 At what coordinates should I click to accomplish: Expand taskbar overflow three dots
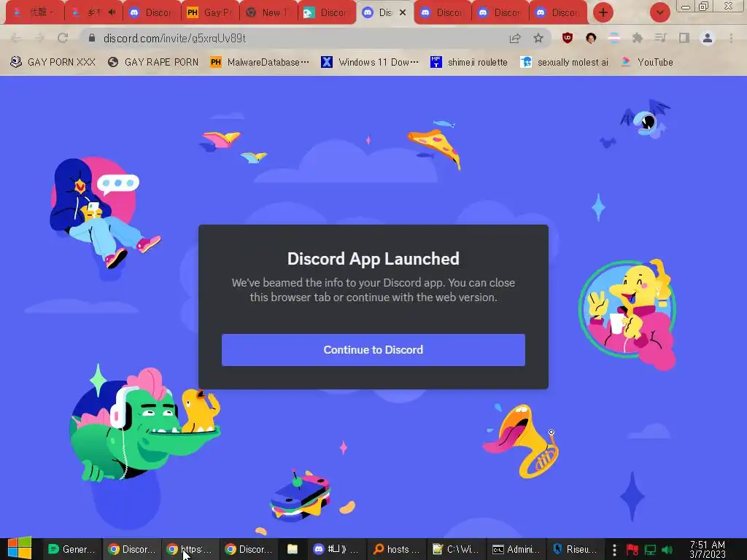click(x=614, y=550)
